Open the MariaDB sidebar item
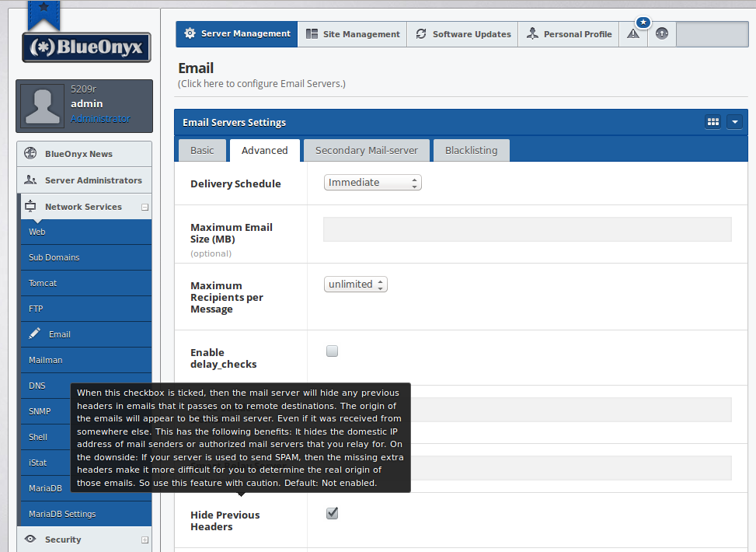The image size is (756, 552). point(46,487)
